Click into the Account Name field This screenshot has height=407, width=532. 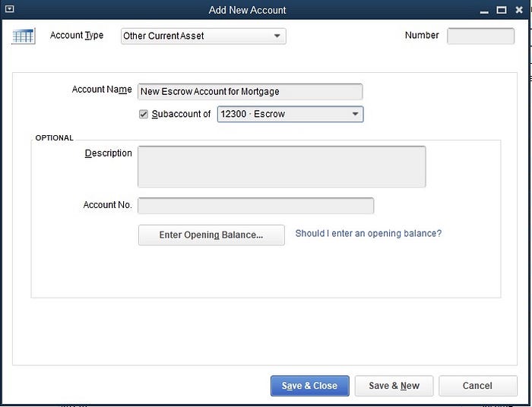point(250,91)
